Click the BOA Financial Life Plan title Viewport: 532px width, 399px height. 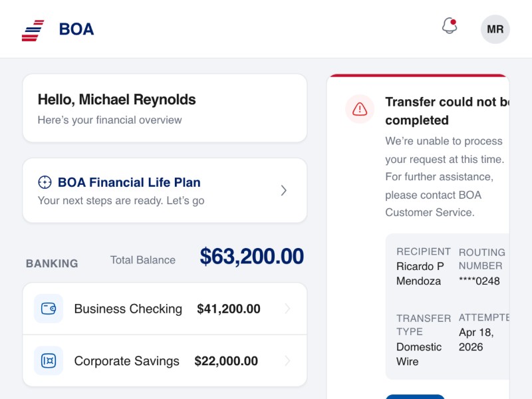(129, 182)
